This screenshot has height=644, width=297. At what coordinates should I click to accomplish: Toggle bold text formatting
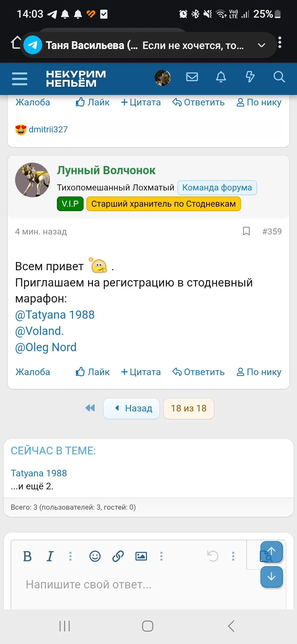click(28, 556)
